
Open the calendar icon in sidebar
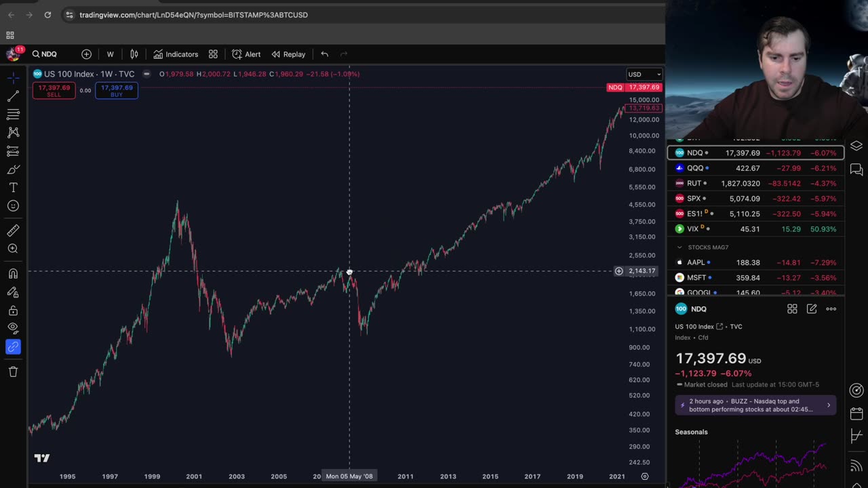pyautogui.click(x=856, y=413)
